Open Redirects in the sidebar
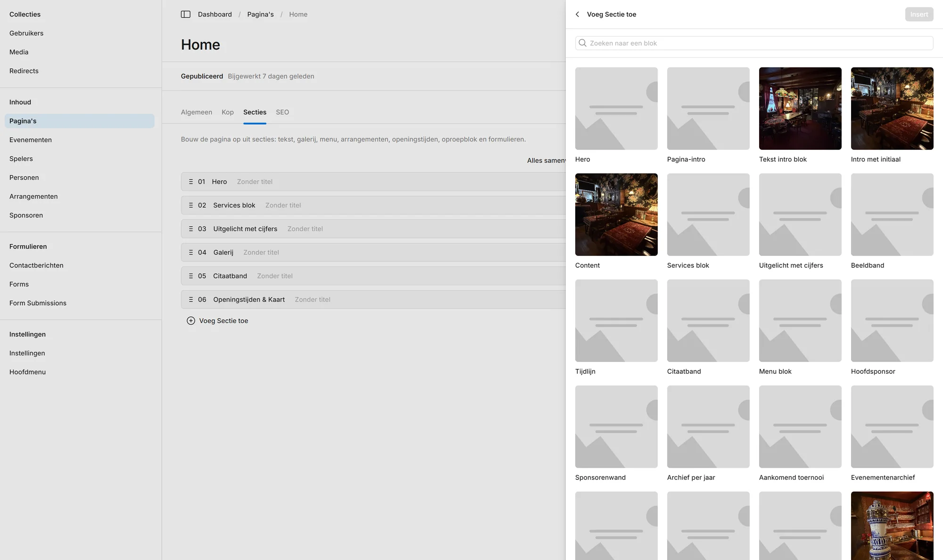 tap(24, 71)
